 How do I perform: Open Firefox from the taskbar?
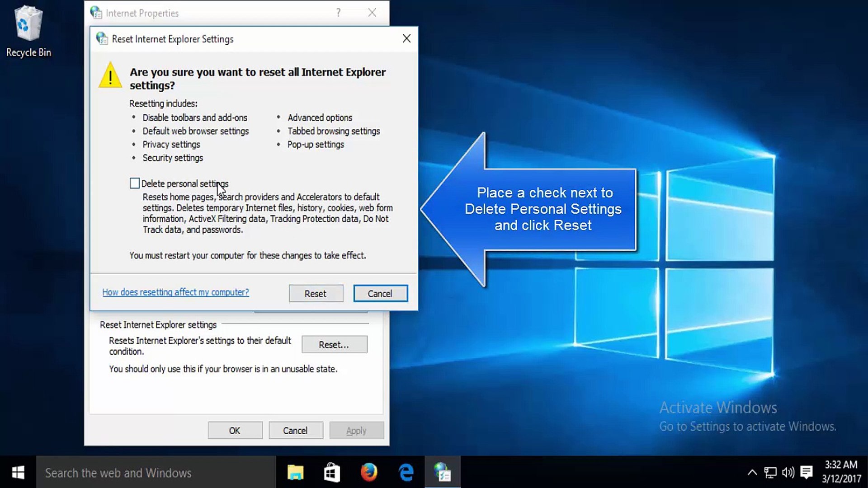tap(369, 473)
